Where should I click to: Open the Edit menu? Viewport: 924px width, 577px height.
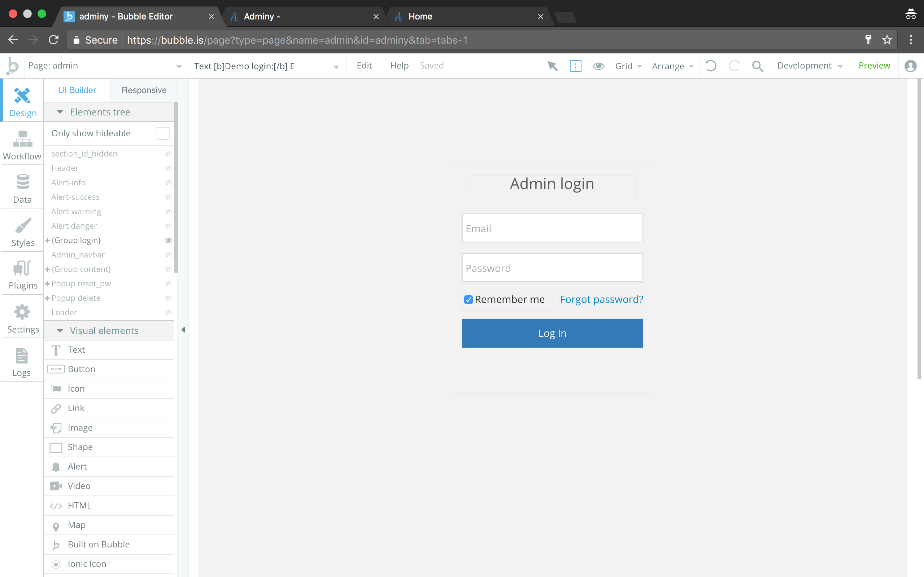pos(364,66)
